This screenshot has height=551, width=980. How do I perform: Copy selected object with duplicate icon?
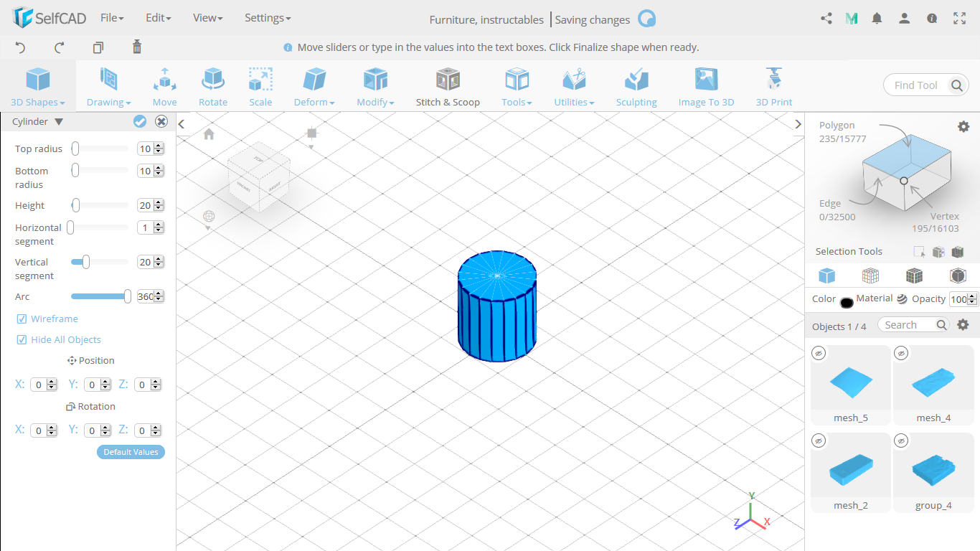[x=98, y=47]
